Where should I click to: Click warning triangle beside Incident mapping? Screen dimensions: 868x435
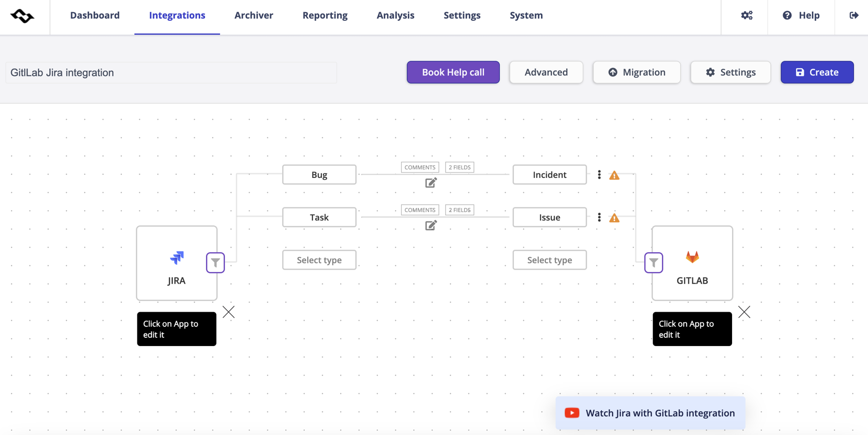(614, 175)
